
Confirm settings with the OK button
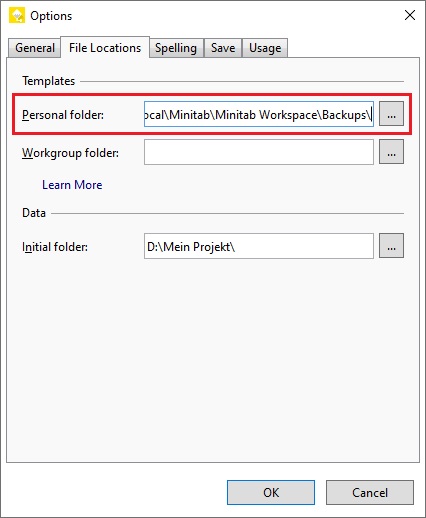[x=271, y=492]
